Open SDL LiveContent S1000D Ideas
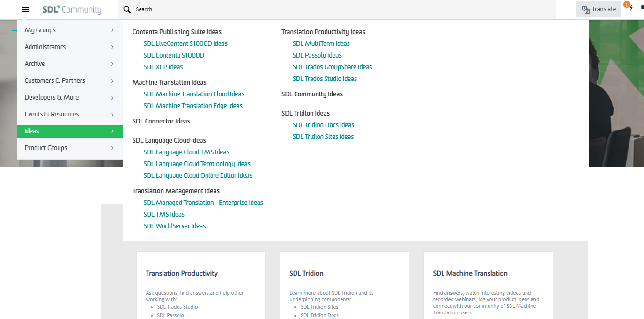Viewport: 644px width, 319px height. click(185, 43)
